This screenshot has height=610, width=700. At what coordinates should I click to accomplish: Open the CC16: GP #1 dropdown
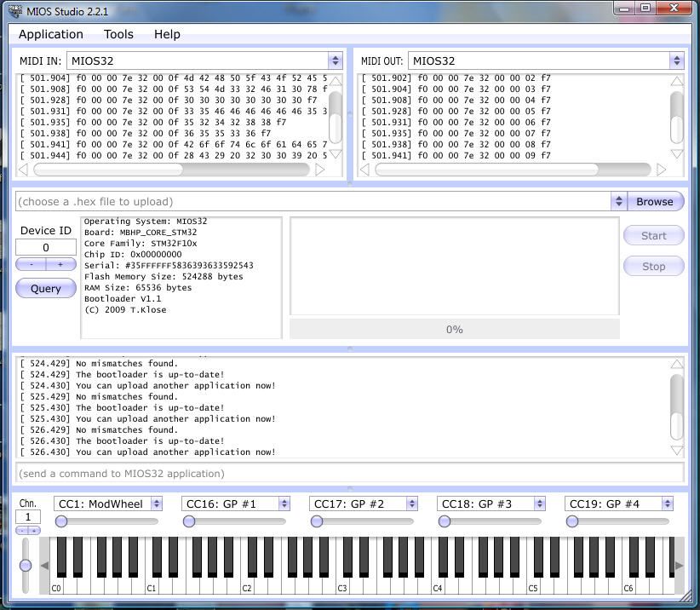pos(236,504)
